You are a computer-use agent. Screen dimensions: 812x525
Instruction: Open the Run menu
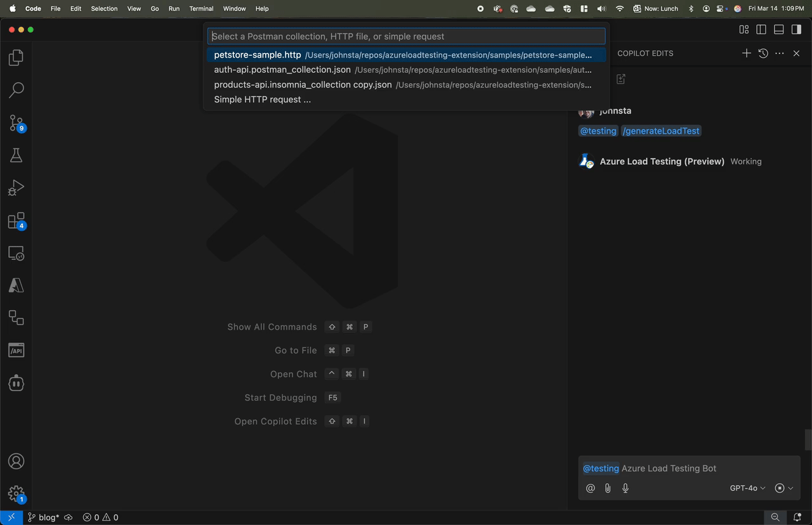point(174,9)
